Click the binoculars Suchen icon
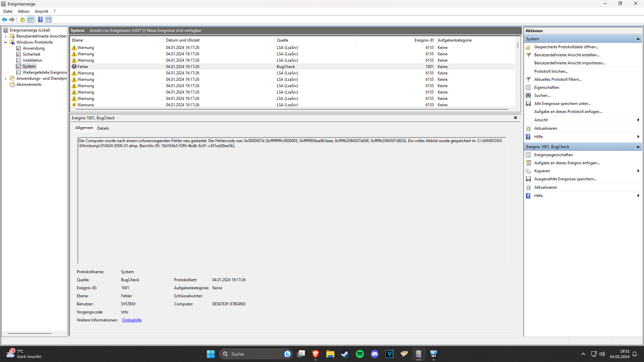Screen dimensions: 644x362 pyautogui.click(x=528, y=96)
